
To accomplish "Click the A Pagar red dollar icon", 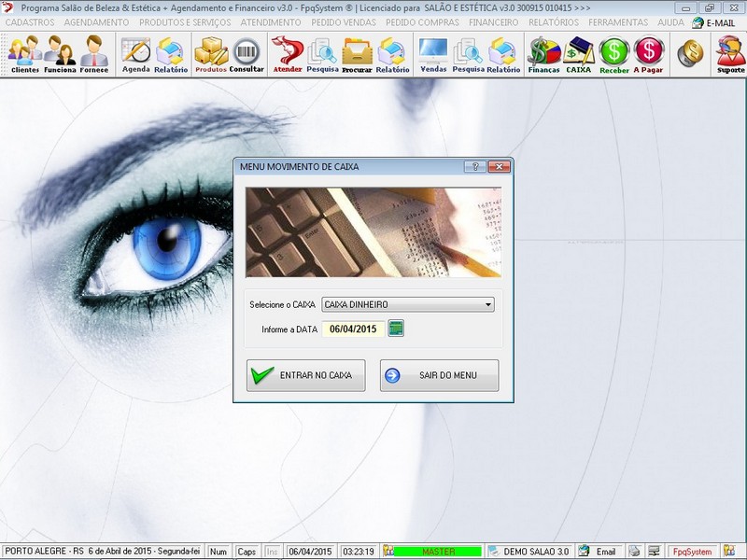I will (649, 54).
